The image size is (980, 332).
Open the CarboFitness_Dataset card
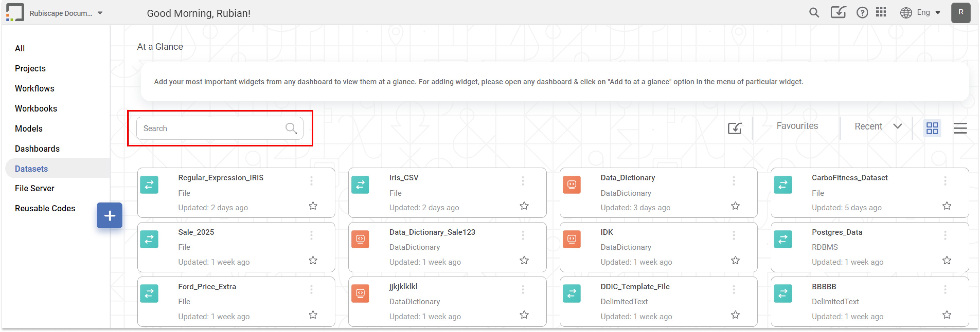(850, 178)
